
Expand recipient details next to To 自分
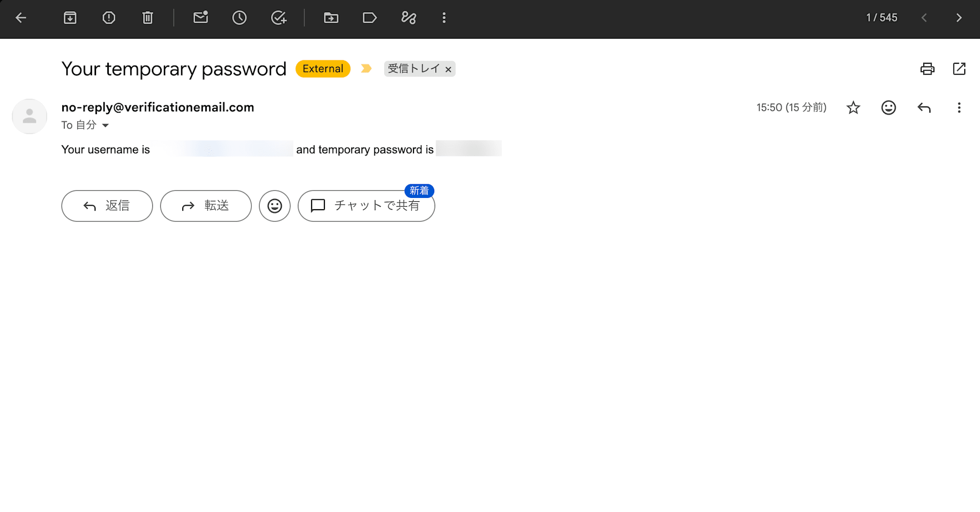pyautogui.click(x=105, y=125)
